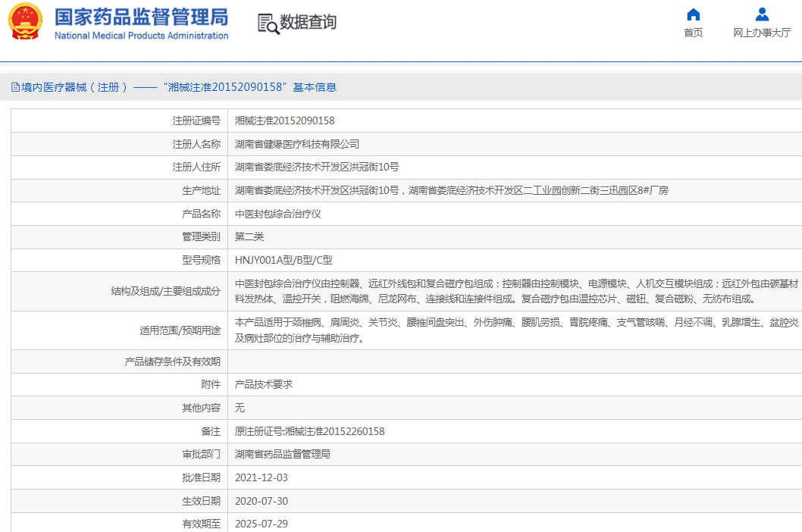Click the 数据查询 magnifier document icon
This screenshot has height=532, width=802.
268,23
